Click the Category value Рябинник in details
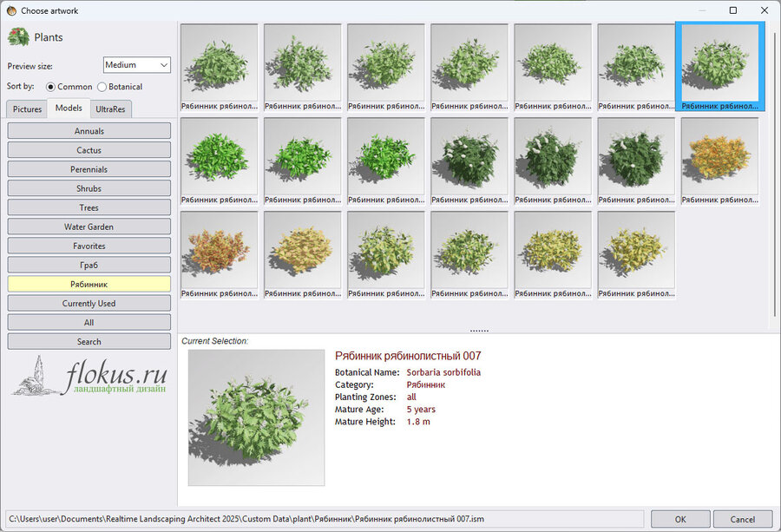This screenshot has height=532, width=781. 426,384
